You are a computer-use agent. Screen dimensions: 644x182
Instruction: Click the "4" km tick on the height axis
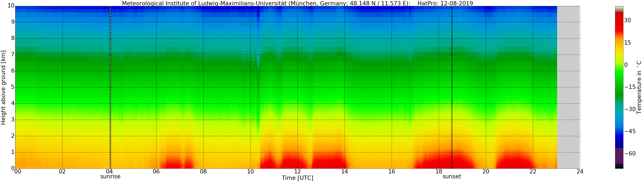pos(13,103)
